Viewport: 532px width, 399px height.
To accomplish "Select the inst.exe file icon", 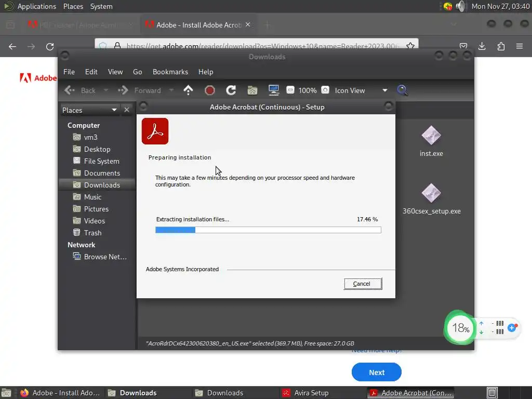I will click(431, 136).
